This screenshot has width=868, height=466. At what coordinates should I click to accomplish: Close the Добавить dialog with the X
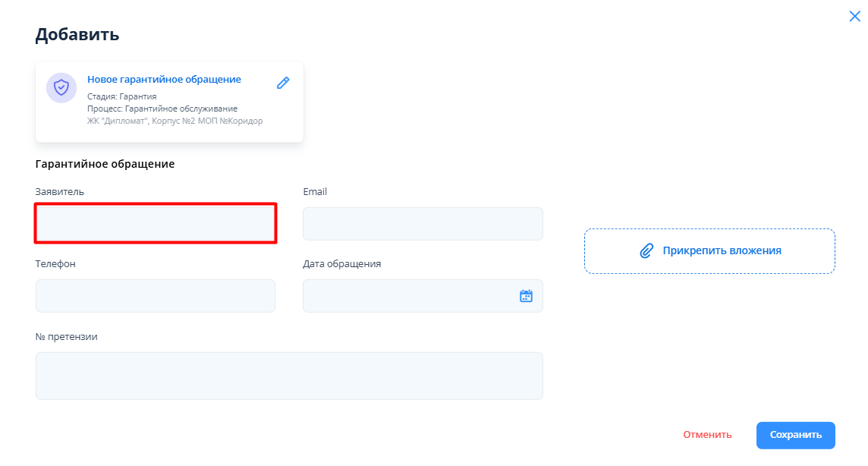coord(854,16)
